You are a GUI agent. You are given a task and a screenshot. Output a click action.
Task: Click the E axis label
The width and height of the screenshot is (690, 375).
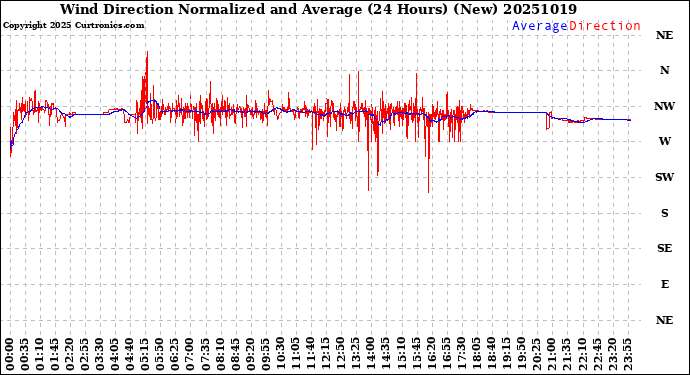pos(665,284)
